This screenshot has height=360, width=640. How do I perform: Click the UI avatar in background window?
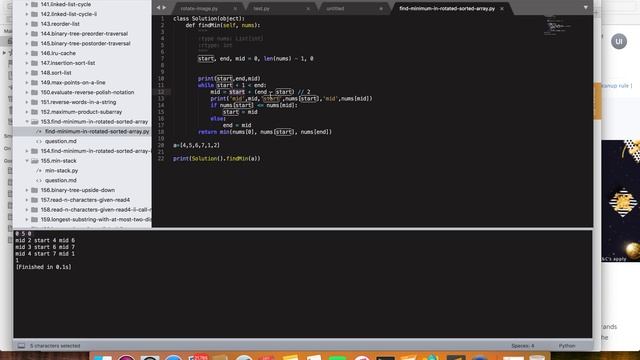coord(619,41)
